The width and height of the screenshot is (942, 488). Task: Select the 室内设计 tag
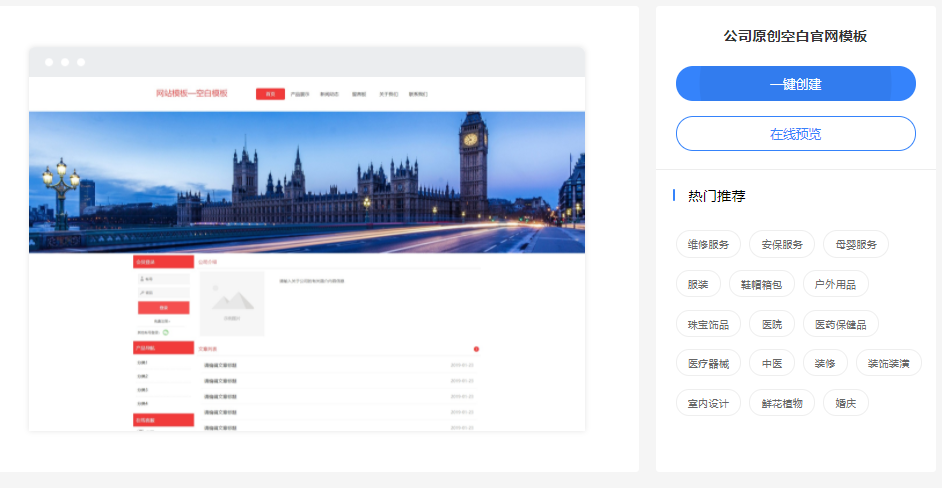[708, 403]
